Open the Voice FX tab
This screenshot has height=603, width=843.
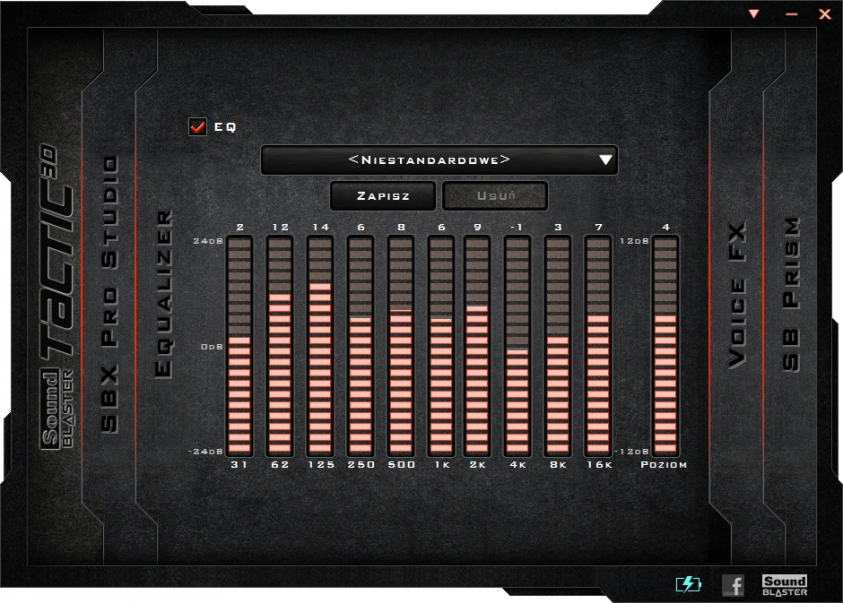(x=737, y=295)
